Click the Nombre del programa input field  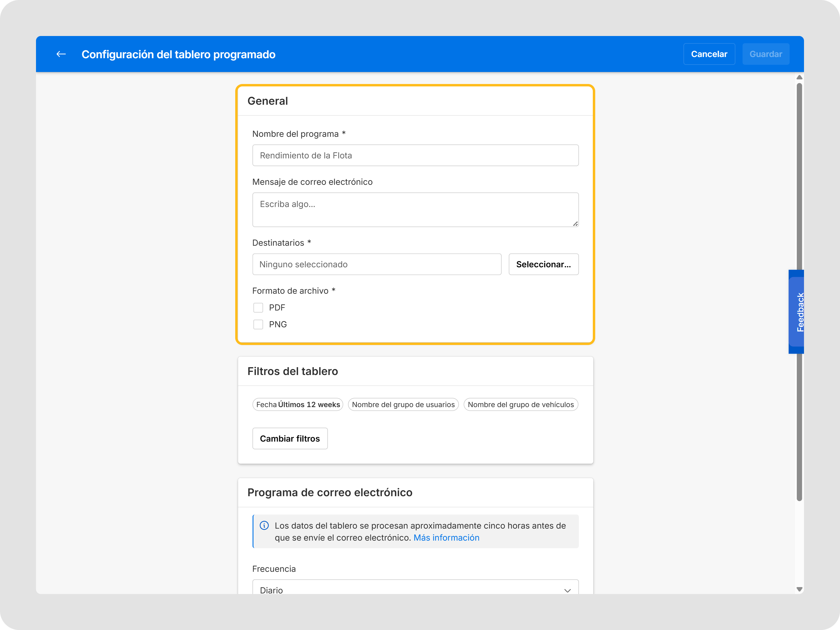(415, 155)
